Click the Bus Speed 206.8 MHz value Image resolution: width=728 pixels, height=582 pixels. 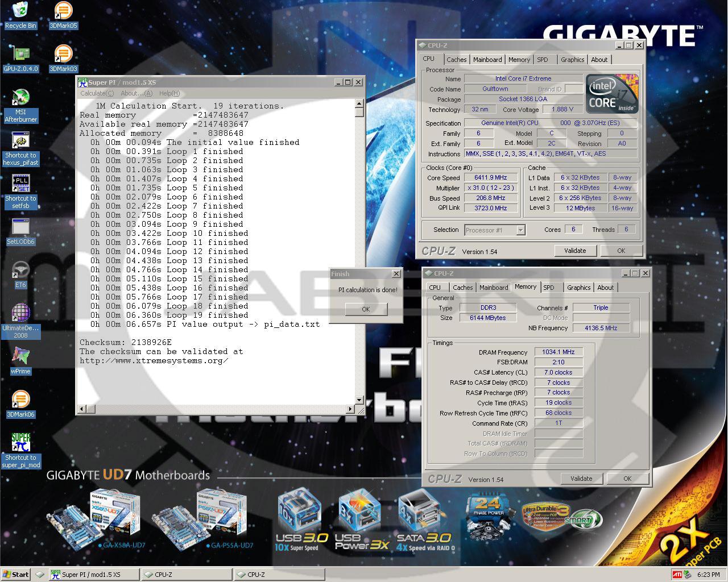(x=490, y=198)
